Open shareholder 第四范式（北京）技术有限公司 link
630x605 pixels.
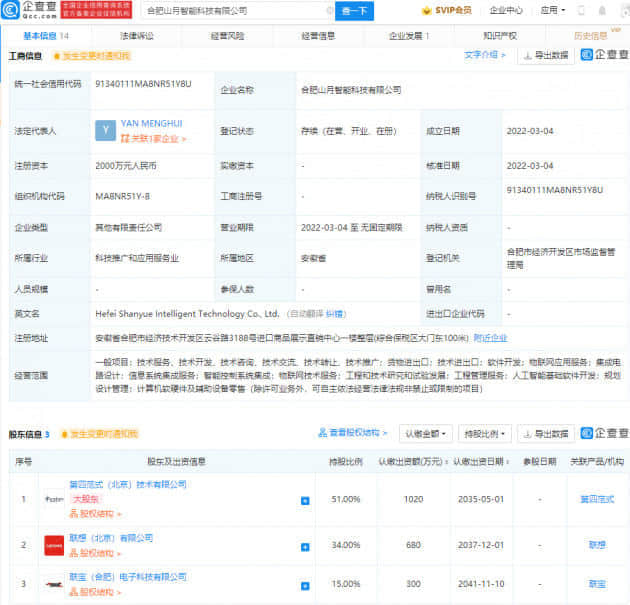128,484
